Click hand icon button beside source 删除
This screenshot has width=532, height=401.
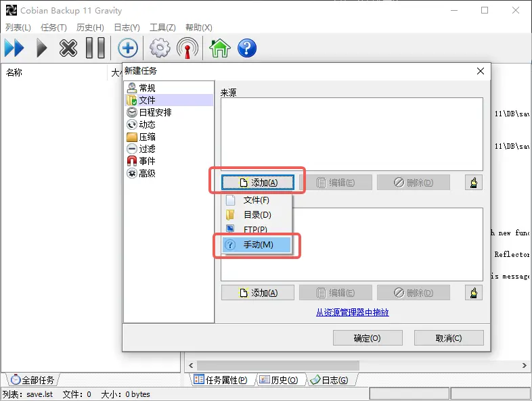[x=474, y=183]
